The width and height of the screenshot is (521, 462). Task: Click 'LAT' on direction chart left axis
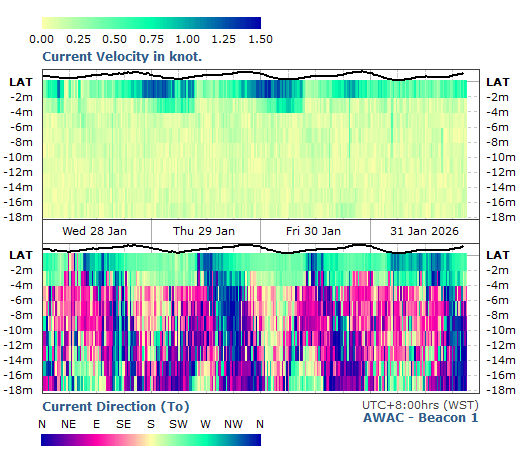[21, 255]
